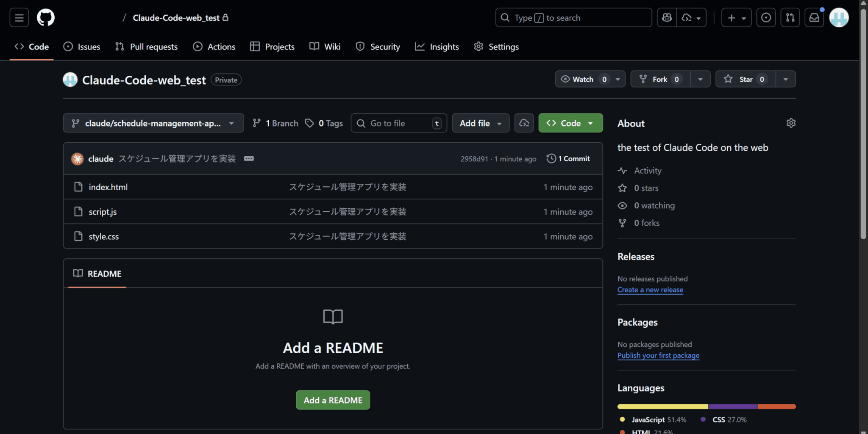Go to the Insights tab
The width and height of the screenshot is (868, 434).
pyautogui.click(x=437, y=47)
